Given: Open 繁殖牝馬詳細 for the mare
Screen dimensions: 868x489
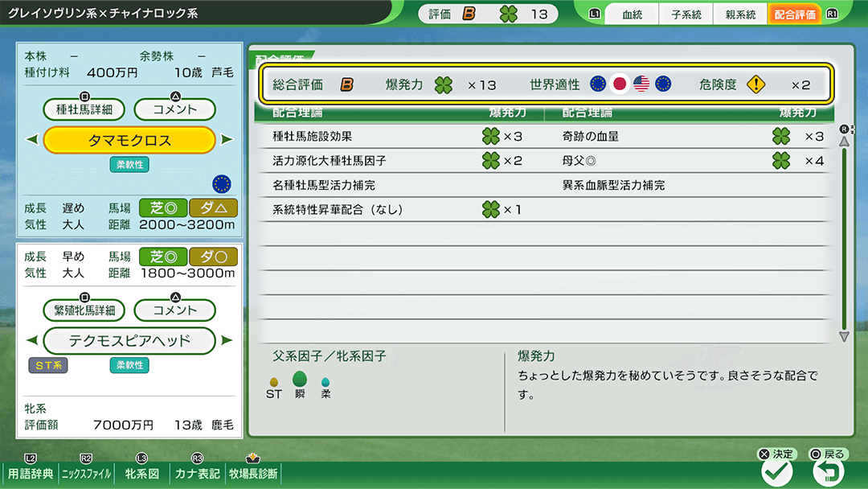Looking at the screenshot, I should (84, 310).
